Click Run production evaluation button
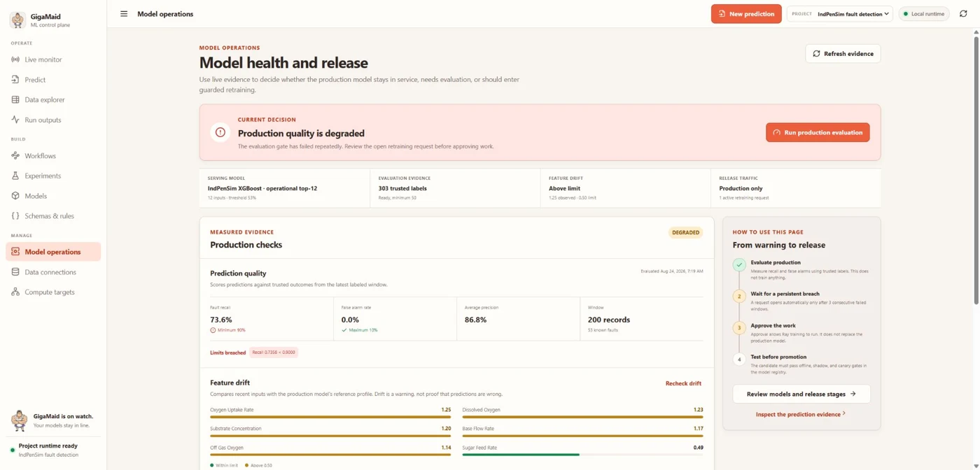Viewport: 980px width, 470px height. (x=818, y=132)
